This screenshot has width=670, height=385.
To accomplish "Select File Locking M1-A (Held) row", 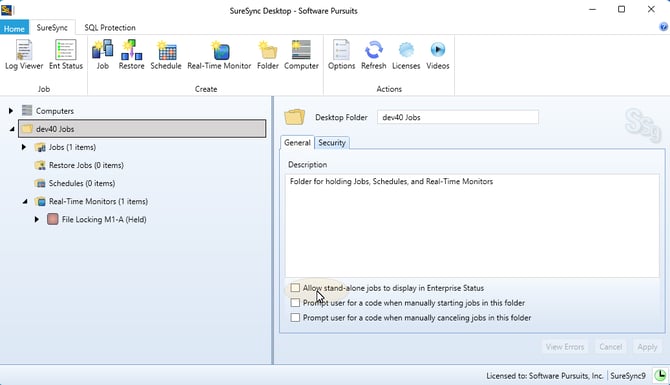I will (104, 219).
